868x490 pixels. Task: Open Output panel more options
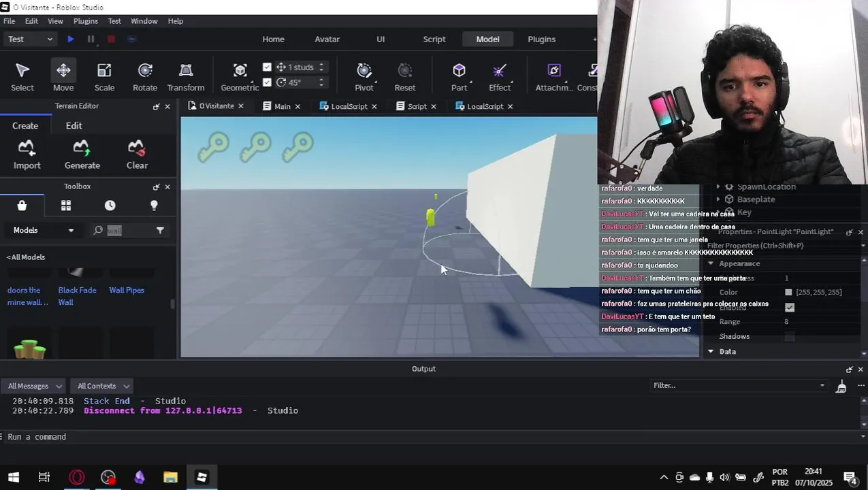[861, 386]
